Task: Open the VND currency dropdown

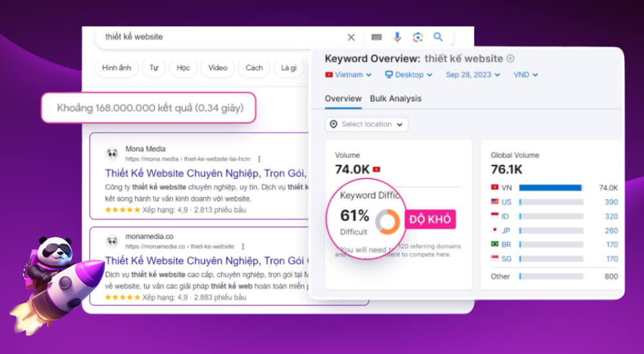Action: click(x=526, y=75)
